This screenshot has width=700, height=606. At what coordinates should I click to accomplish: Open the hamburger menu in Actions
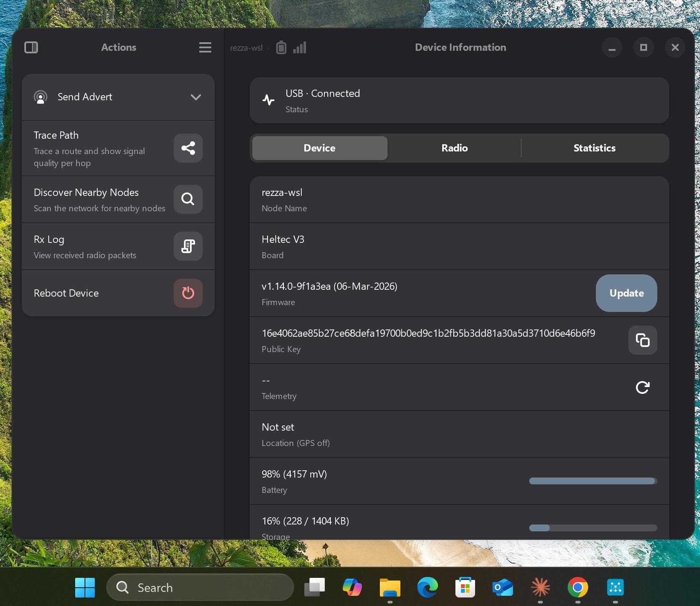205,47
